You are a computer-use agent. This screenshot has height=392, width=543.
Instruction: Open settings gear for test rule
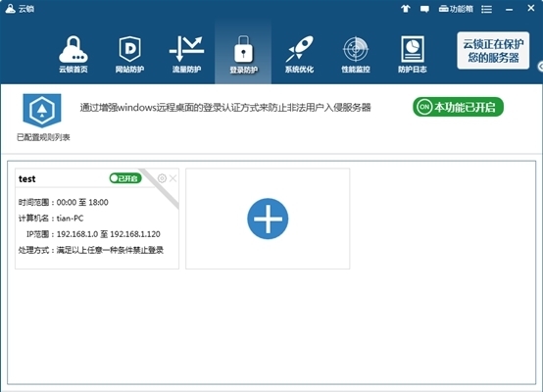(162, 178)
